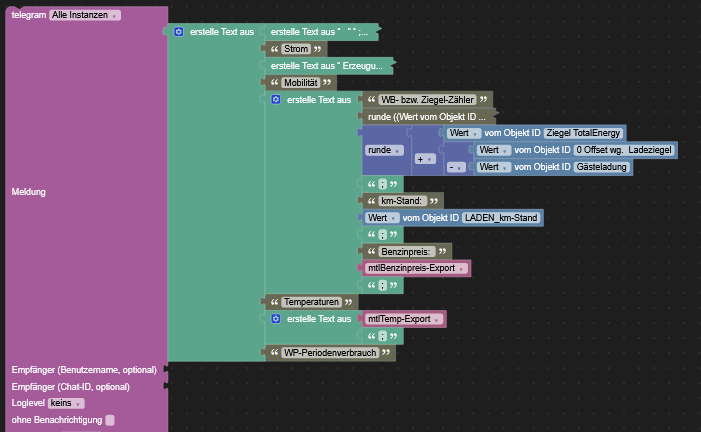
Task: Toggle 'ohne Benachrichtigung' checkbox
Action: (x=110, y=420)
